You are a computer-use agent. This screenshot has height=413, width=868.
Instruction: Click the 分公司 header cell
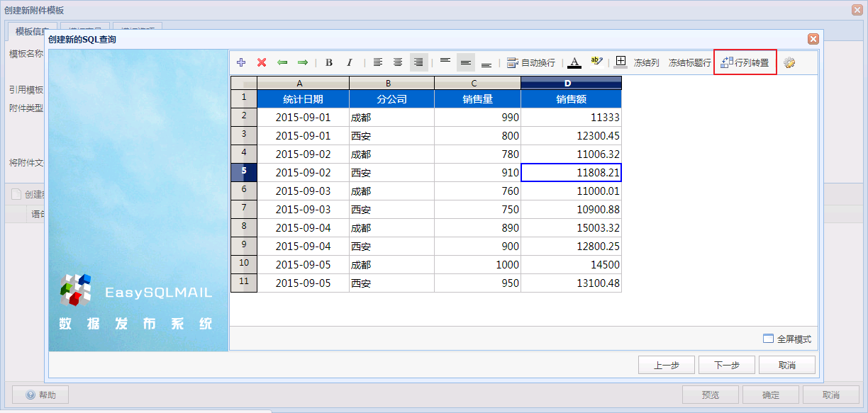tap(391, 99)
